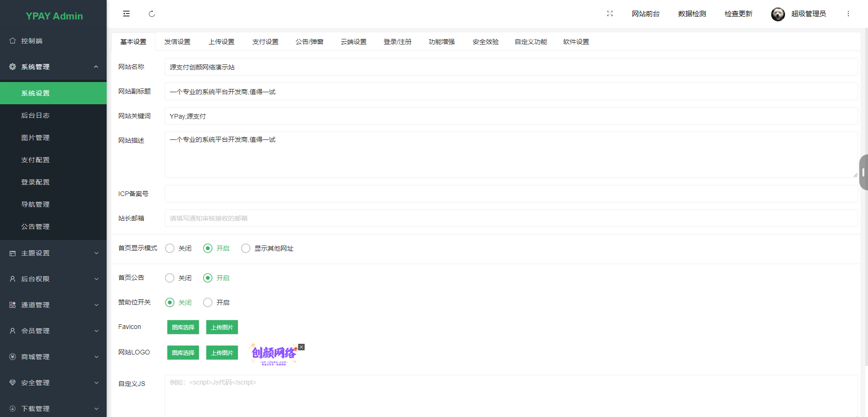Switch to the 安全效验 tab
868x417 pixels.
485,42
